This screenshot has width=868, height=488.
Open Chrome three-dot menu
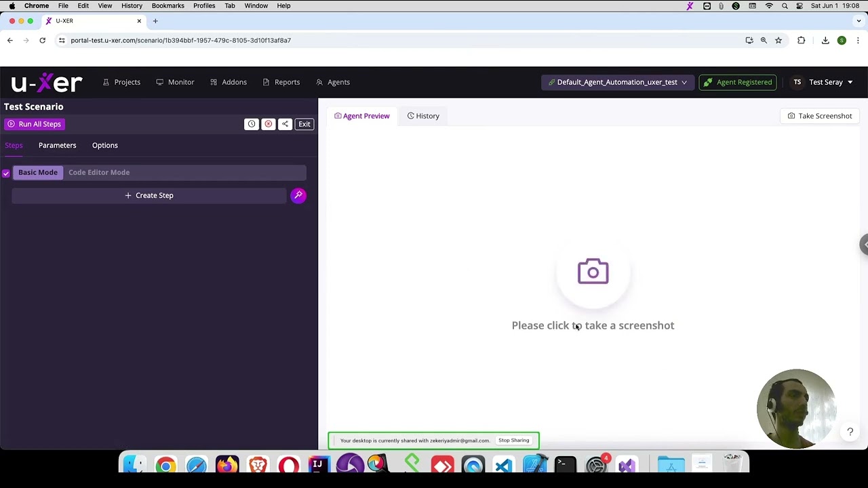[858, 40]
